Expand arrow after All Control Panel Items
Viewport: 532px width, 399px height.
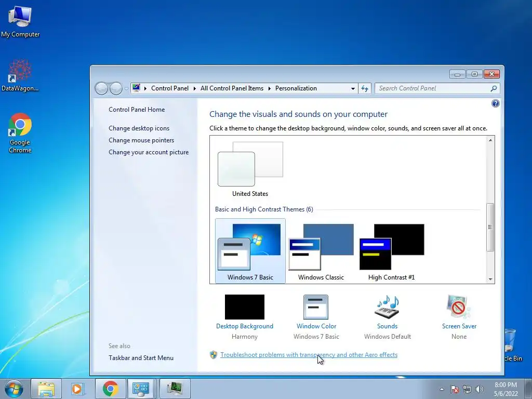pyautogui.click(x=270, y=88)
